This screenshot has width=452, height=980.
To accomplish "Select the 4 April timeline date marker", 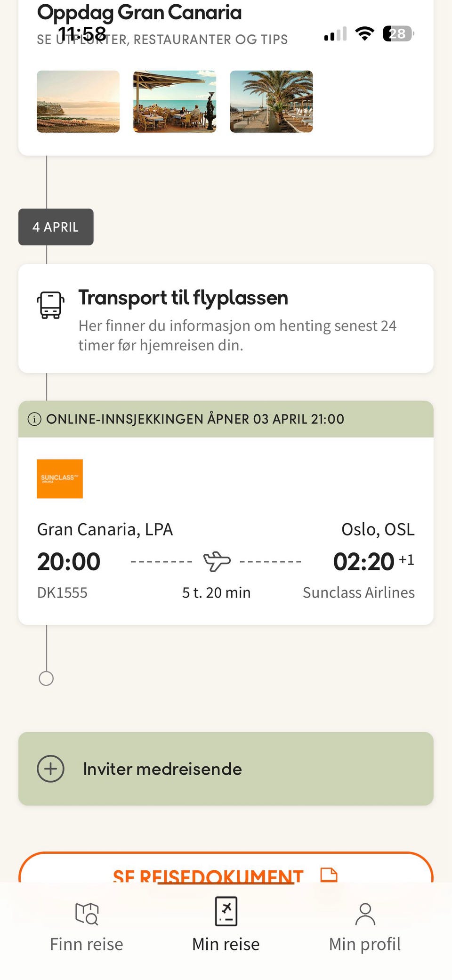I will (x=56, y=227).
